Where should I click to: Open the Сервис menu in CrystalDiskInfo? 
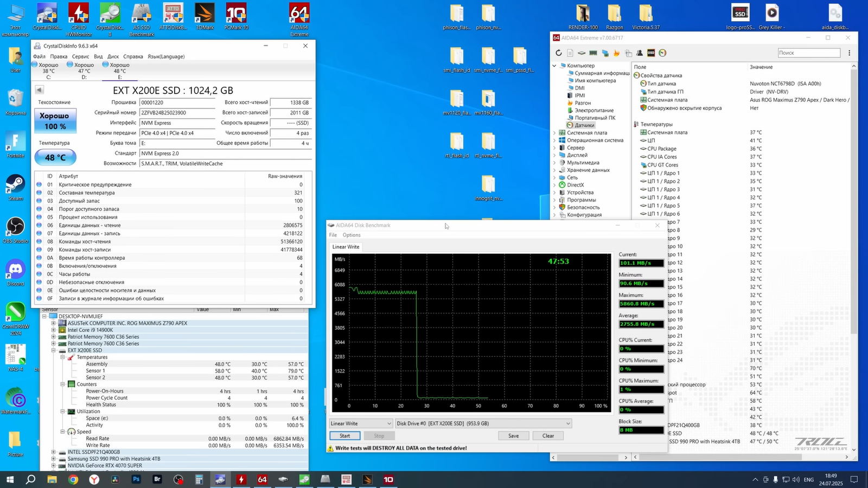pyautogui.click(x=80, y=56)
